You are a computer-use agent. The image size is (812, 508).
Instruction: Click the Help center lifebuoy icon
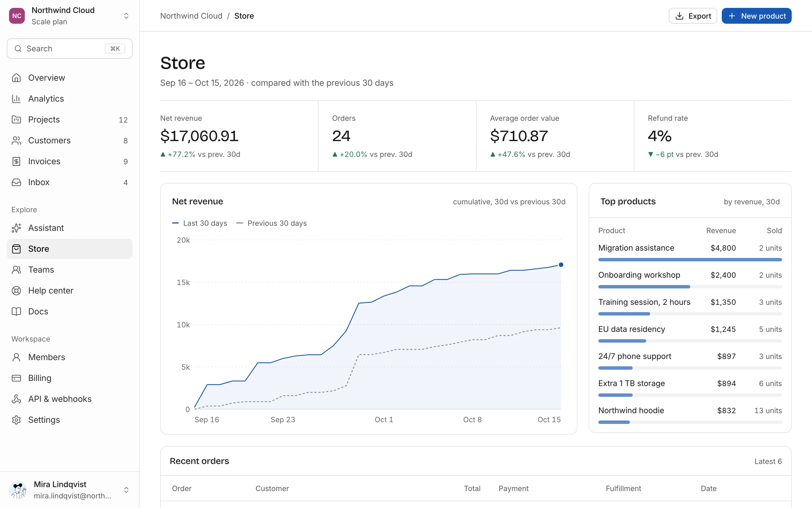coord(16,291)
